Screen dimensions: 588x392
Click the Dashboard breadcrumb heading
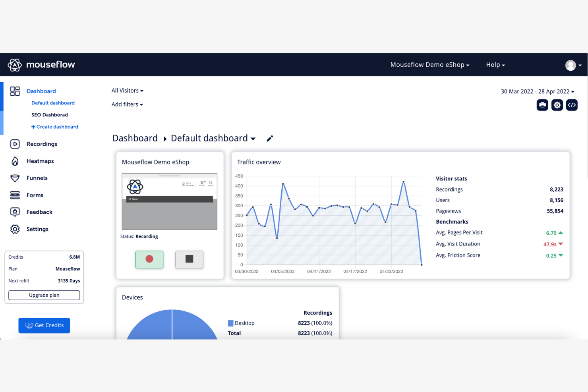(x=135, y=138)
